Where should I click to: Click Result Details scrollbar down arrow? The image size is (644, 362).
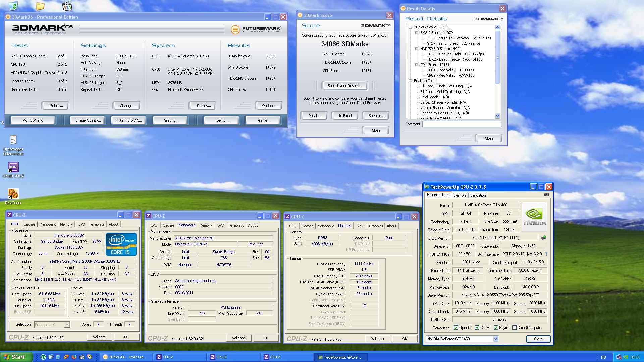(x=497, y=116)
